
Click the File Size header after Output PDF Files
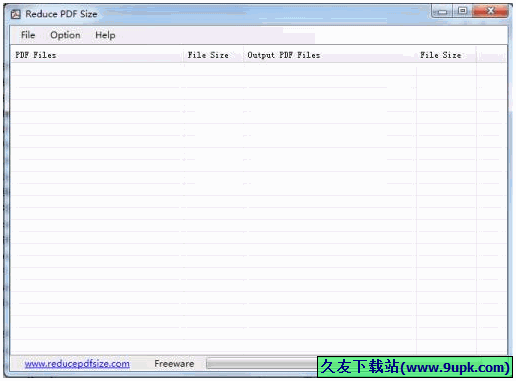(x=446, y=55)
